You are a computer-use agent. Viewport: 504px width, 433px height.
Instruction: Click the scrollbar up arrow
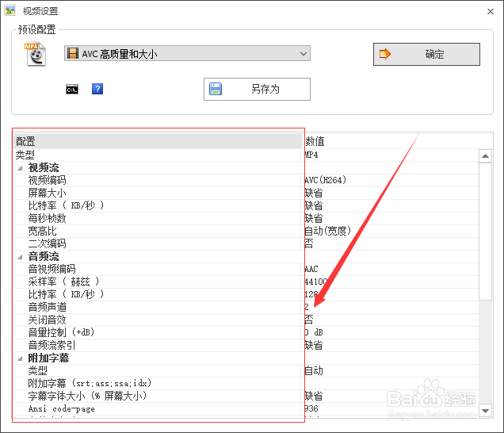485,156
